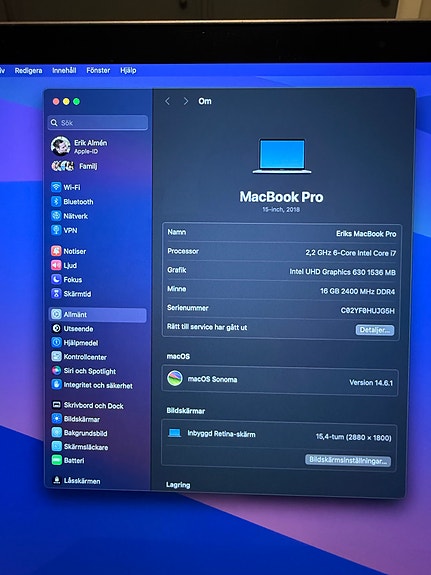
Task: Open the VPN settings item
Action: click(64, 230)
